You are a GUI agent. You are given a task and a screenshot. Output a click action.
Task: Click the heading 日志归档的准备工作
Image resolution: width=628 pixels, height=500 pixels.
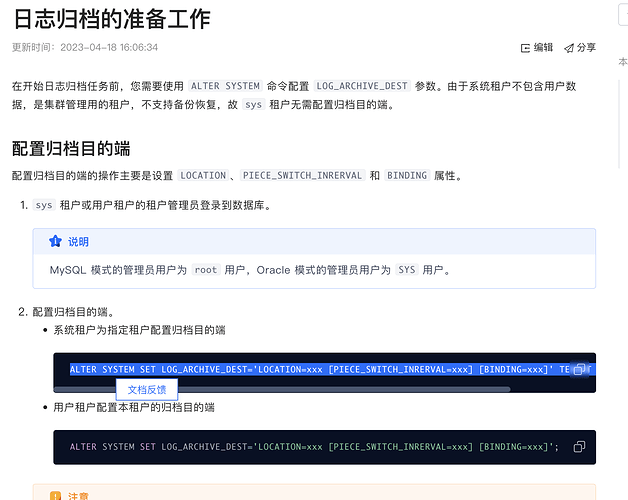112,19
